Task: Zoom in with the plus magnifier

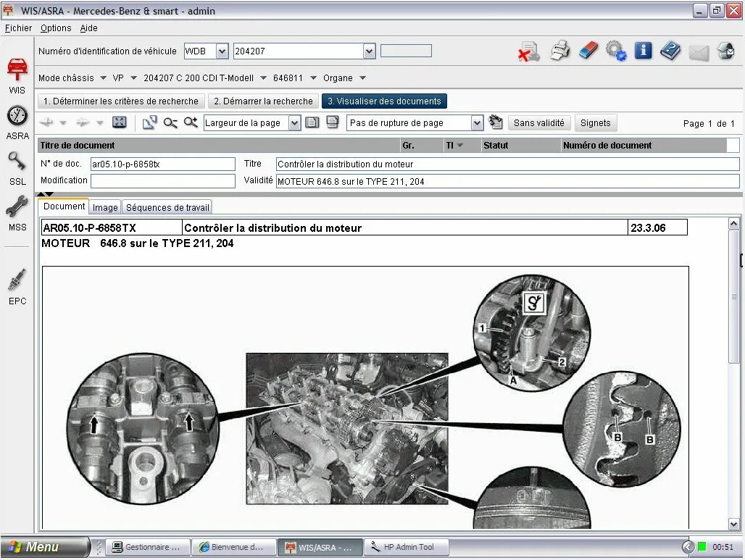Action: (191, 122)
